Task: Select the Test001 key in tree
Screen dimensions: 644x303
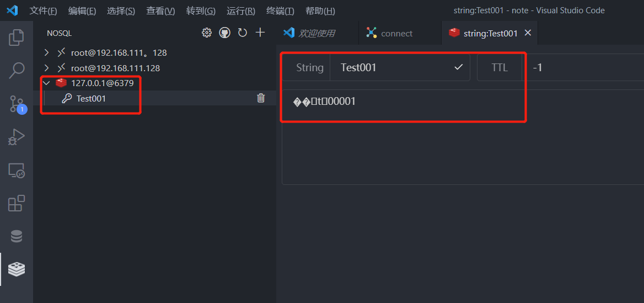Action: [x=154, y=98]
